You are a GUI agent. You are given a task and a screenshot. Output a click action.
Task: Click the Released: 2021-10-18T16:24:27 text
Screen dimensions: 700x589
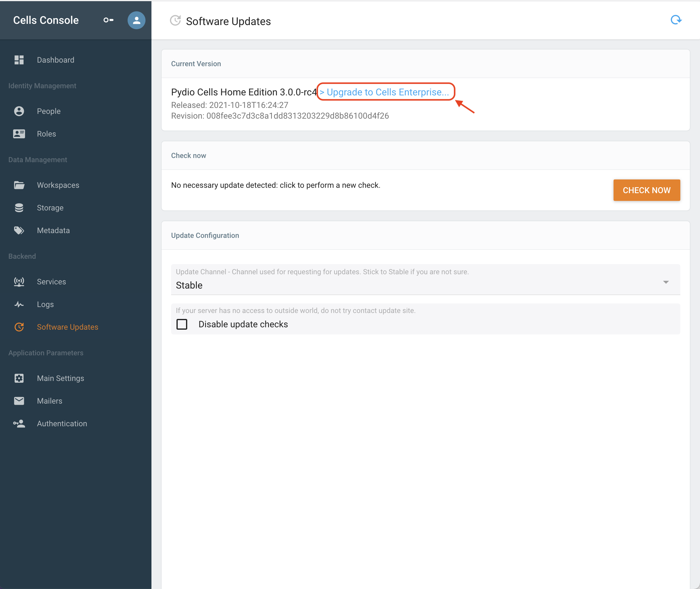[x=230, y=105]
